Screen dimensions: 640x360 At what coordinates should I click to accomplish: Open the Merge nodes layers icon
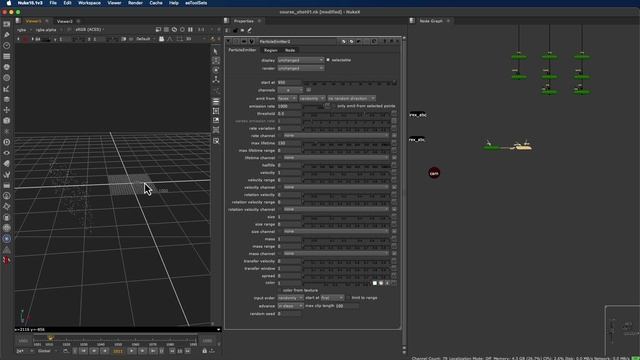coord(7,99)
